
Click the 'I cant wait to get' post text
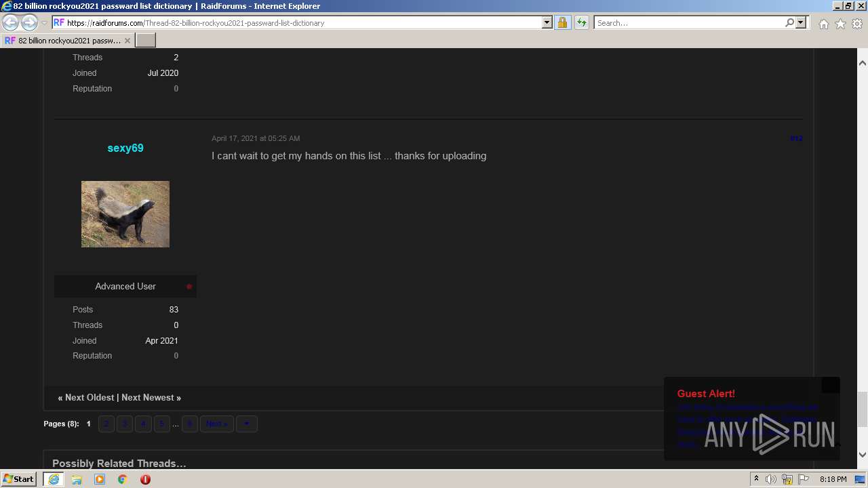(x=349, y=156)
